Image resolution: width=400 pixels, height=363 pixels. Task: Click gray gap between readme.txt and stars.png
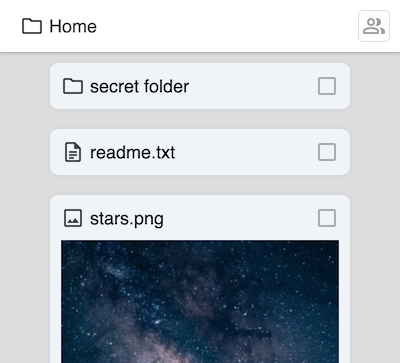coord(200,185)
